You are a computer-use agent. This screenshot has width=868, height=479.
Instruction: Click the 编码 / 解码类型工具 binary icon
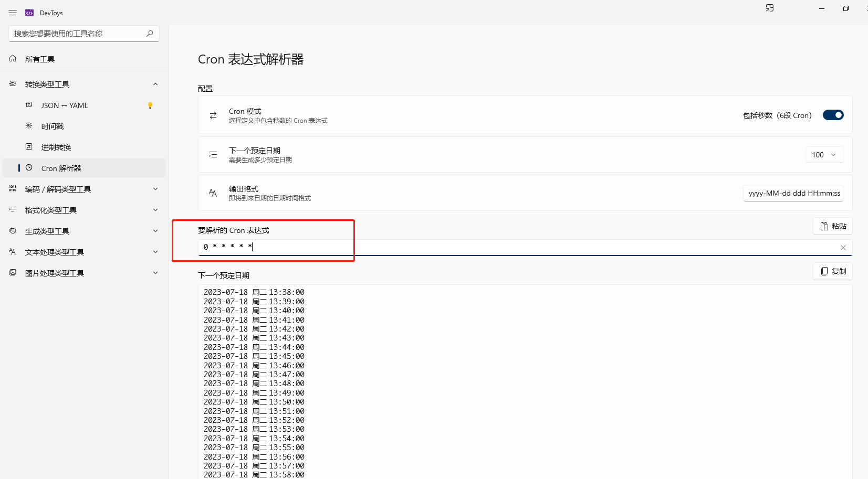[13, 189]
